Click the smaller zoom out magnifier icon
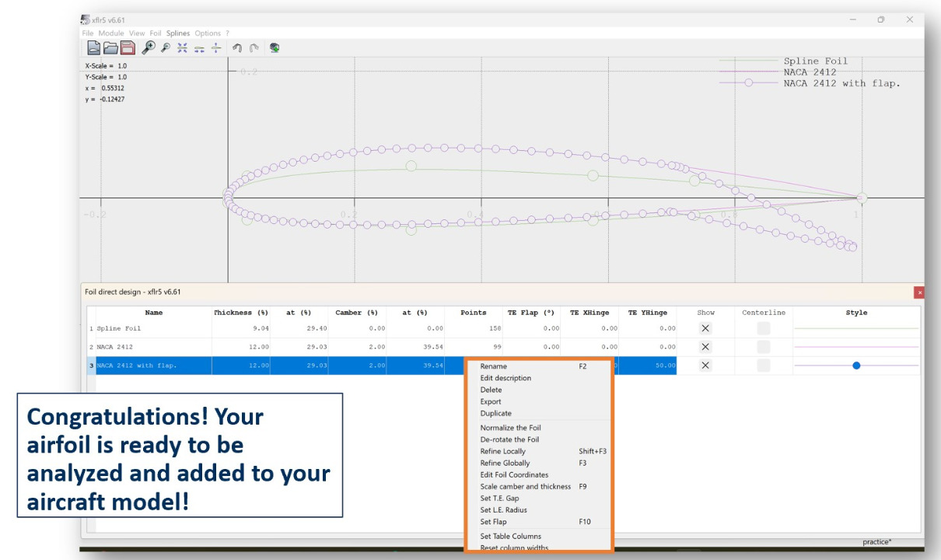Viewport: 941px width, 560px height. (165, 48)
